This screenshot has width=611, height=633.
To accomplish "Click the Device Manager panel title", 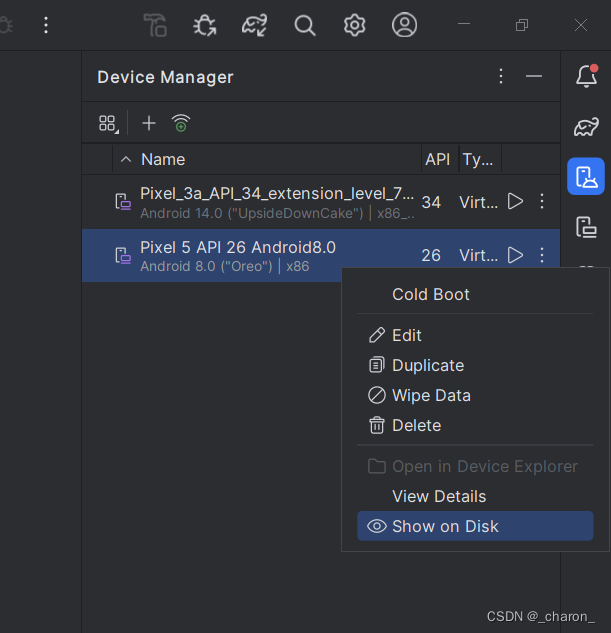I will pos(165,77).
